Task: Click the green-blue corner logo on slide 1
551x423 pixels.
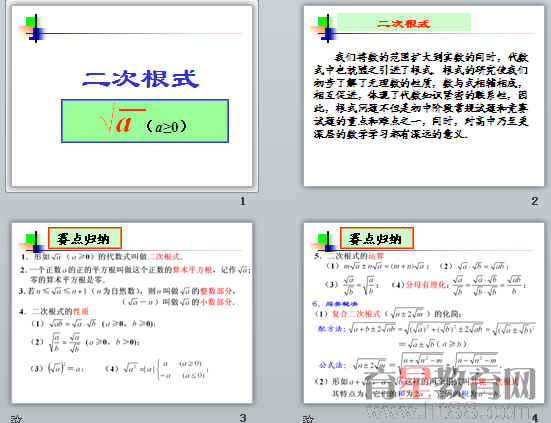Action: point(33,28)
